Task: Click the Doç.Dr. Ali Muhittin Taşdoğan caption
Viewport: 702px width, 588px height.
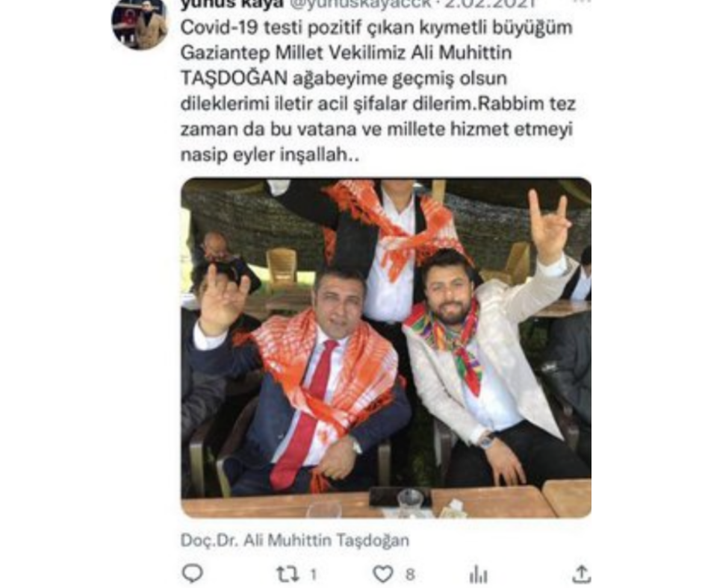Action: 295,540
